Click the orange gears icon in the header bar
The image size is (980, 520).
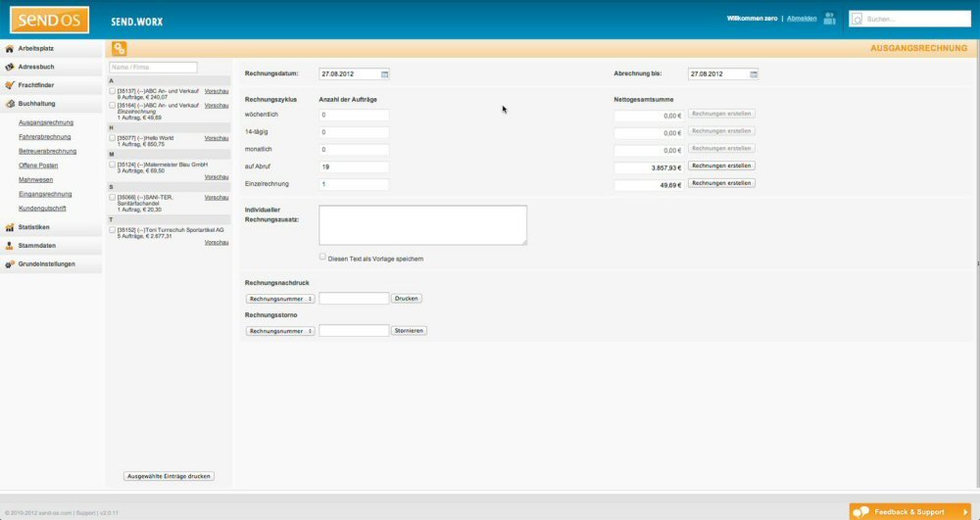[x=120, y=49]
